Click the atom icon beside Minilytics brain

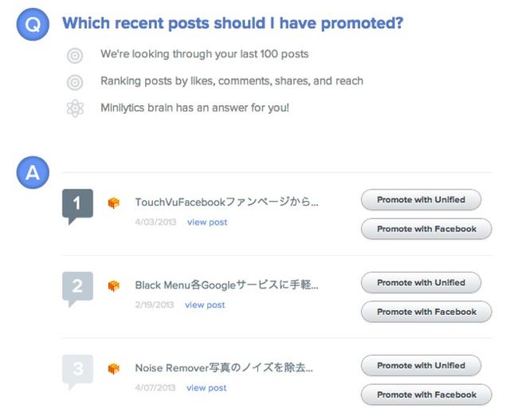tap(75, 108)
